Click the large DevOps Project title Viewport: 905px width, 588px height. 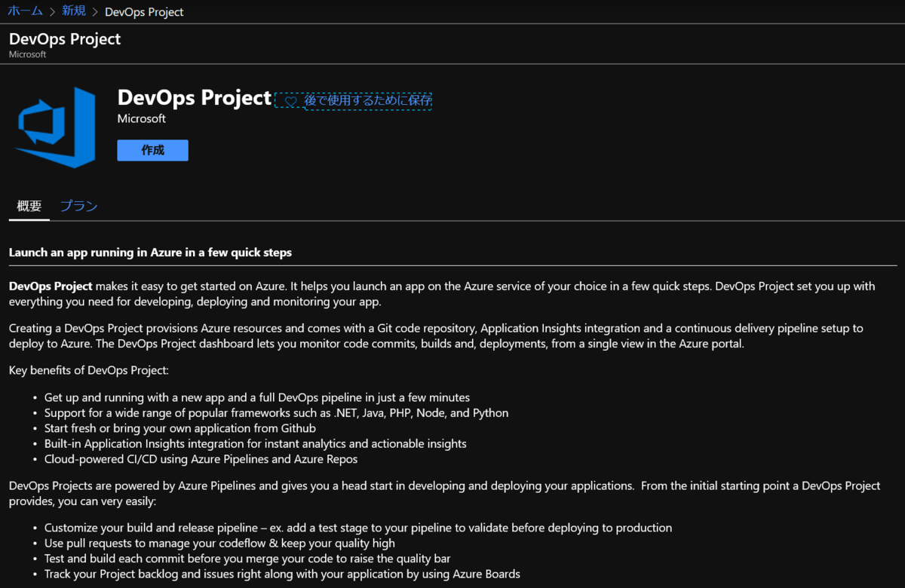pyautogui.click(x=194, y=98)
